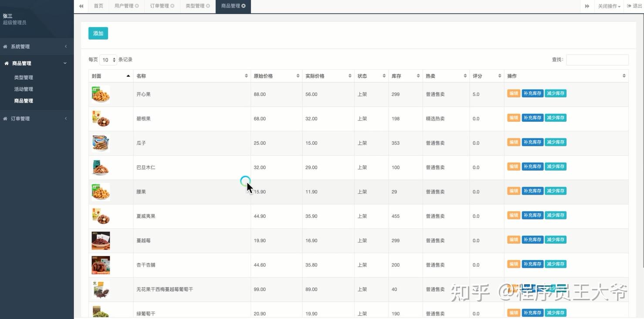The width and height of the screenshot is (644, 319).
Task: Click the ascending sort arrow on 封面 column
Action: pos(128,75)
